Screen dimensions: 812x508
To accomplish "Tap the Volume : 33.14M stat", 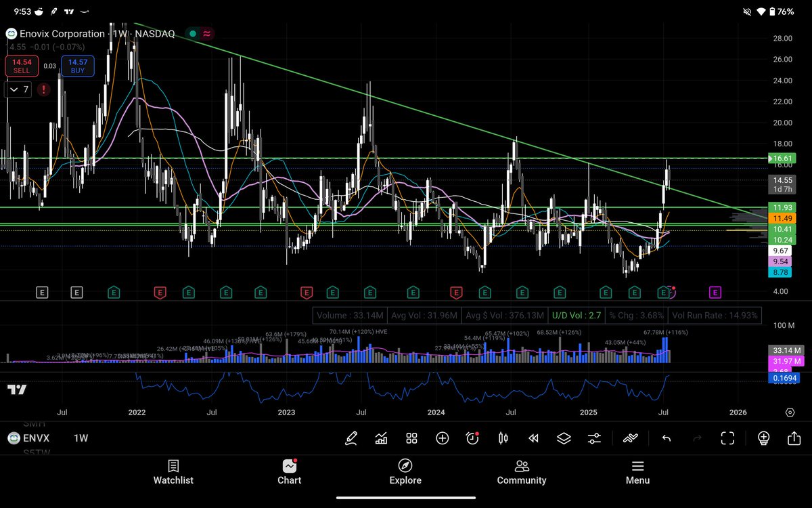I will tap(351, 315).
